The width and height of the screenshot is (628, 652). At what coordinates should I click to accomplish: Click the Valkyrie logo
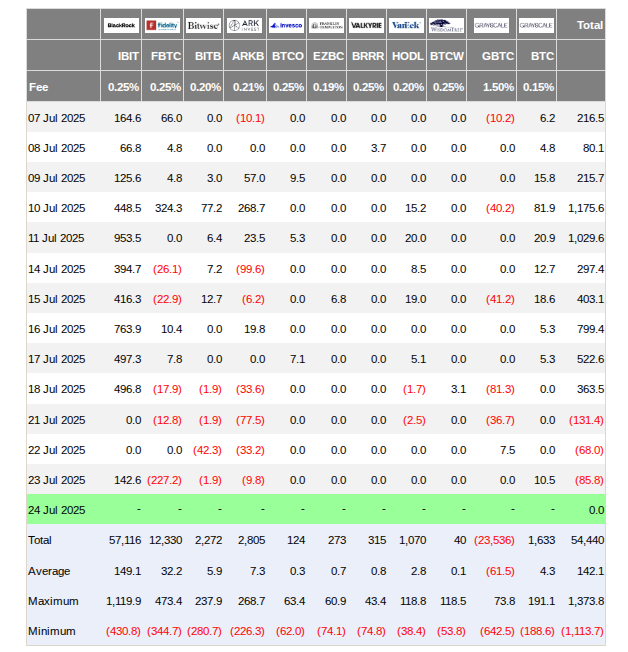[x=366, y=25]
